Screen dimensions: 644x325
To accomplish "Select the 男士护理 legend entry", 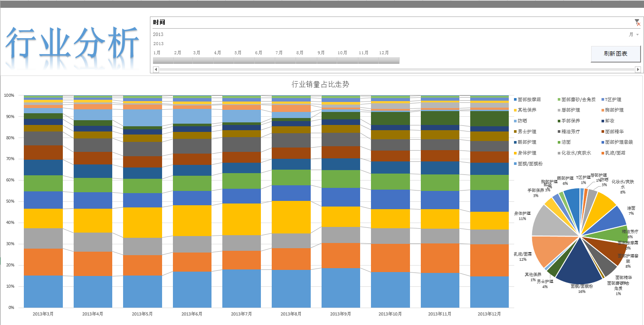I will click(524, 131).
